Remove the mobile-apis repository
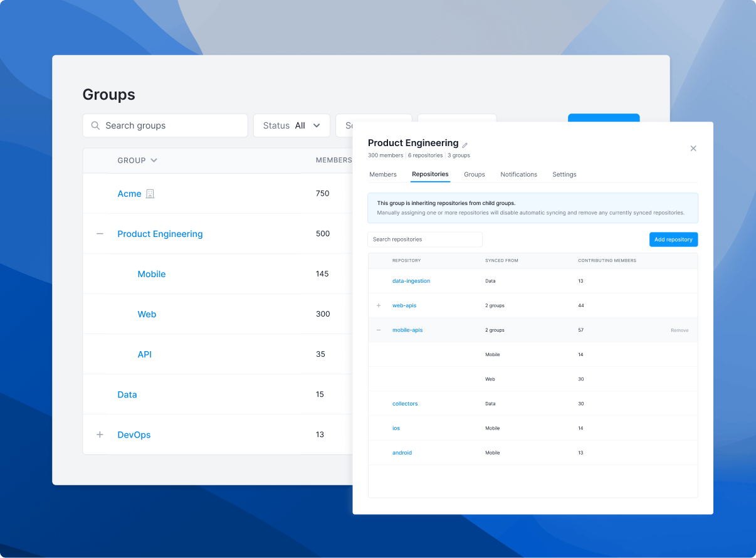 (x=679, y=330)
